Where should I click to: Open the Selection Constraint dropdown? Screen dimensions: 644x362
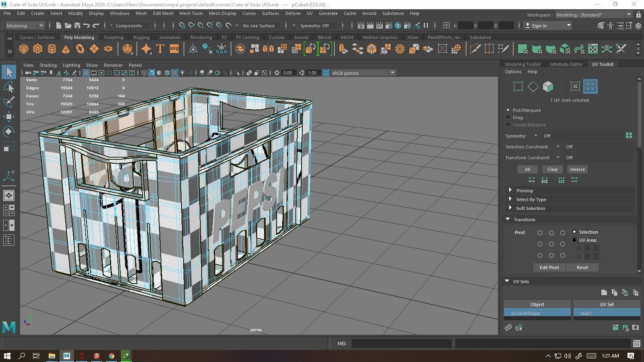pos(558,147)
